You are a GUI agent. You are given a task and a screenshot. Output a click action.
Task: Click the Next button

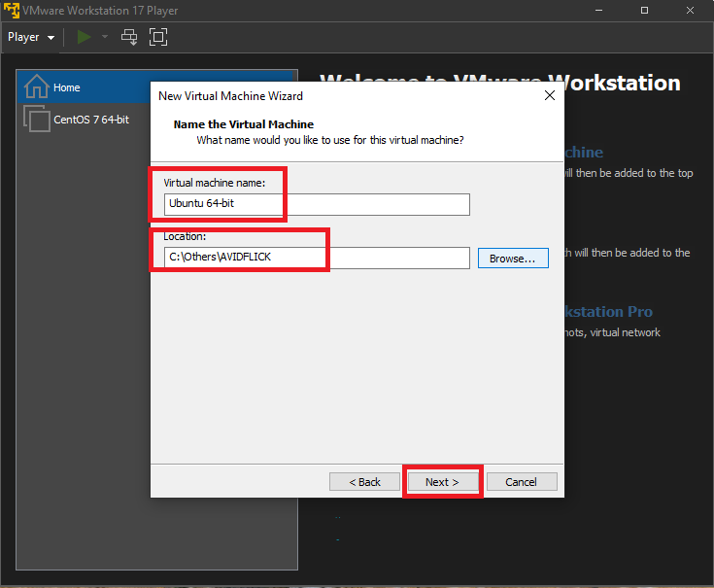point(441,482)
